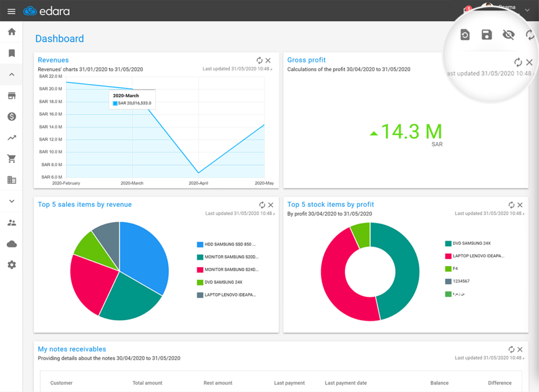Toggle LAPTOP LENOVO IDEAPA in stock legend

tap(475, 256)
